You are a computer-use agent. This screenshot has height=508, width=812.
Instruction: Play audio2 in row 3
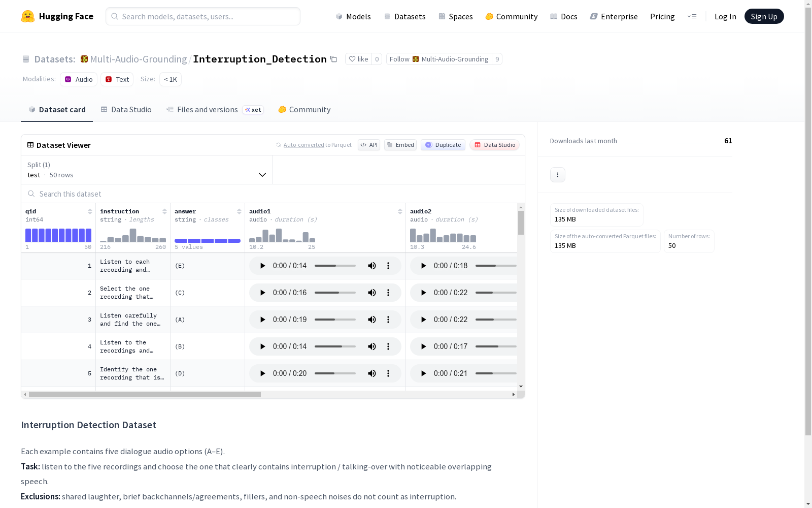(423, 320)
